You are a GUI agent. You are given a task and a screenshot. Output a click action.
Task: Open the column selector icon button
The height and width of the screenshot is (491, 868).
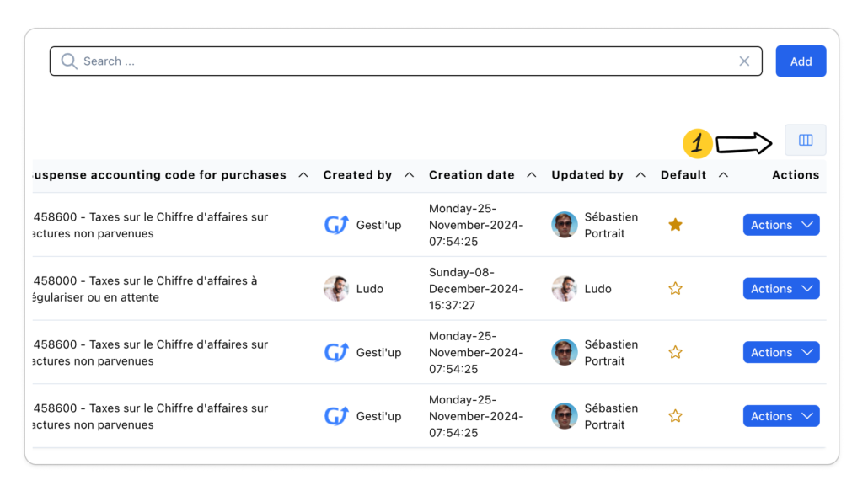(805, 140)
